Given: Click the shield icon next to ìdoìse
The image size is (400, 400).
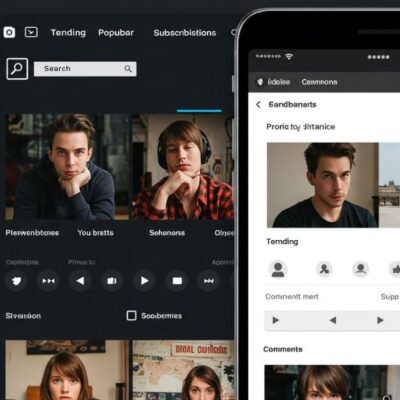Looking at the screenshot, I should pos(260,82).
